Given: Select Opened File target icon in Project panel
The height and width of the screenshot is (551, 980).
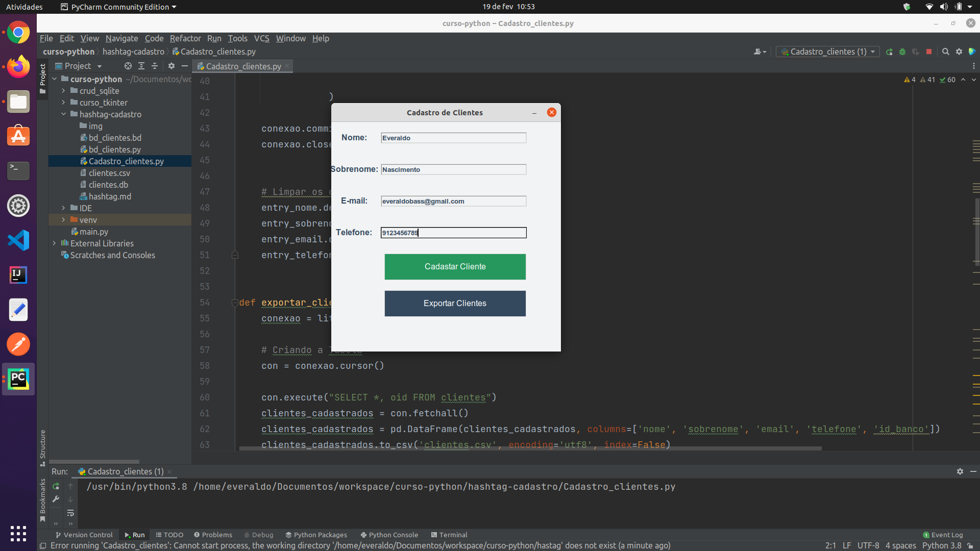Looking at the screenshot, I should click(128, 66).
